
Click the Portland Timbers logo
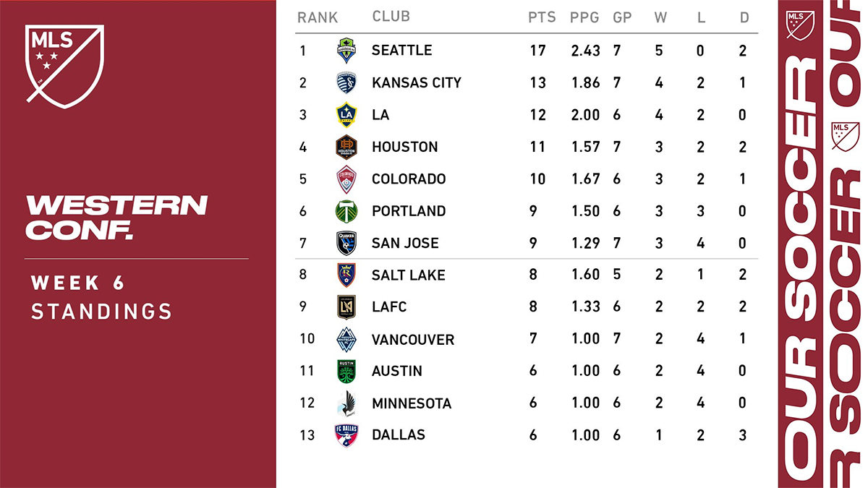(x=346, y=211)
